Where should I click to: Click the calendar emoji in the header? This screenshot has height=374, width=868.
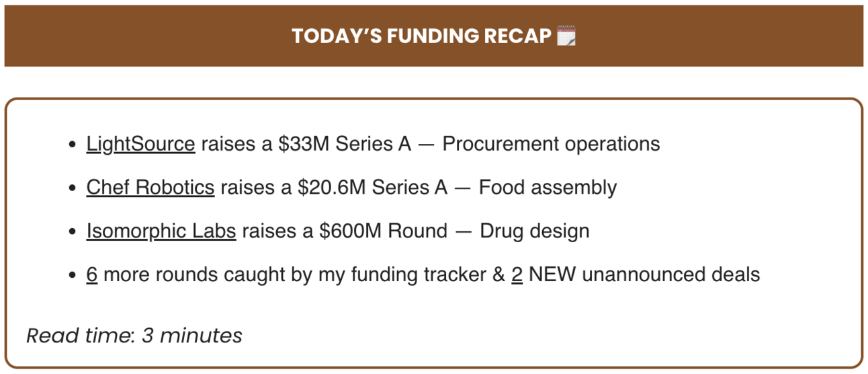pyautogui.click(x=567, y=36)
